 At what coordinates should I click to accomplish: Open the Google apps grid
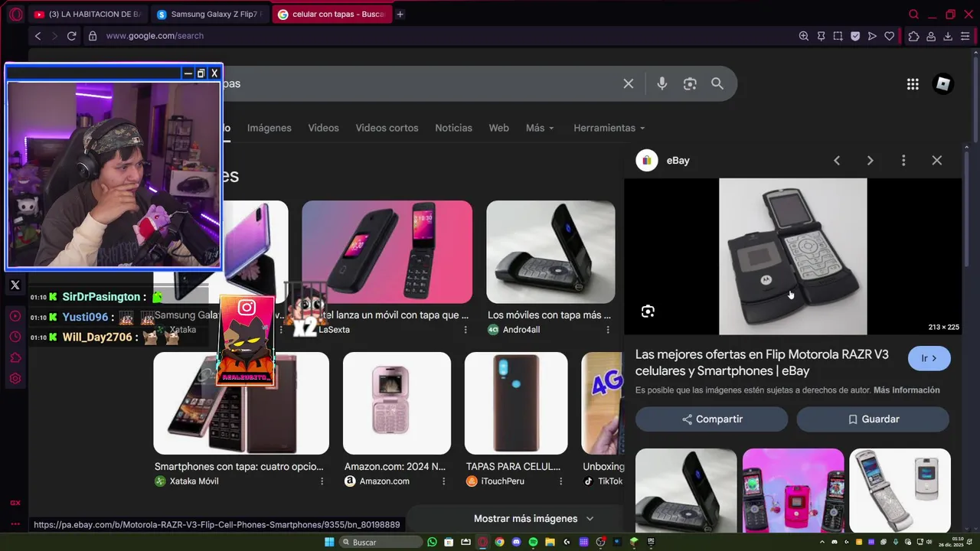pos(913,84)
